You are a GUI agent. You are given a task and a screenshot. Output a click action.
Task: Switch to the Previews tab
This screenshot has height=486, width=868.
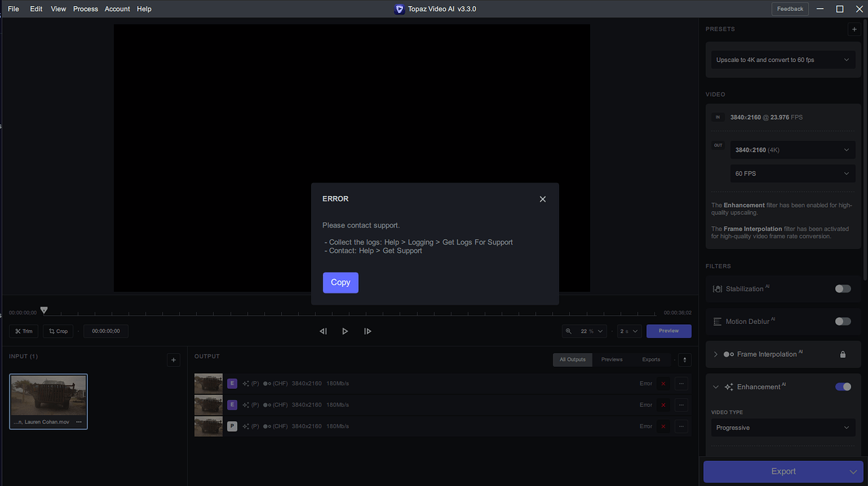(x=611, y=359)
